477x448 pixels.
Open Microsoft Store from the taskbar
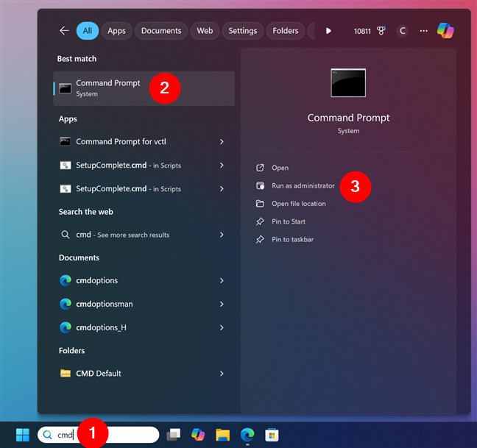272,435
